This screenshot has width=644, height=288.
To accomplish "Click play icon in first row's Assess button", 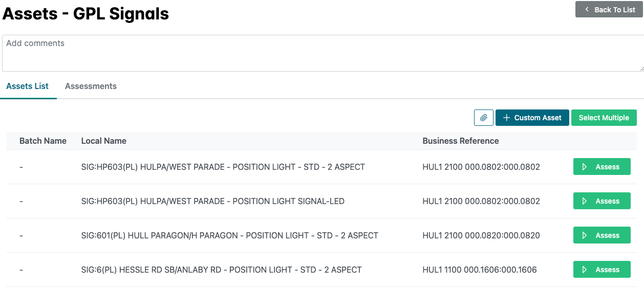I will click(x=585, y=167).
